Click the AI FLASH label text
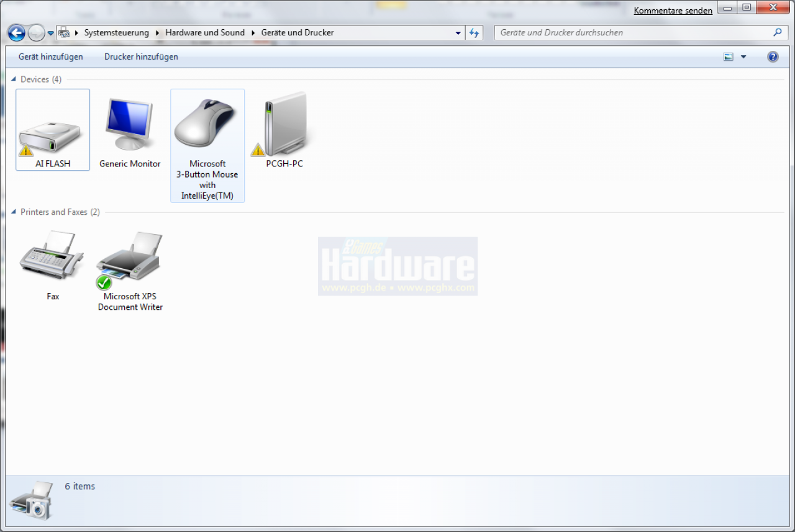The image size is (795, 532). click(53, 164)
